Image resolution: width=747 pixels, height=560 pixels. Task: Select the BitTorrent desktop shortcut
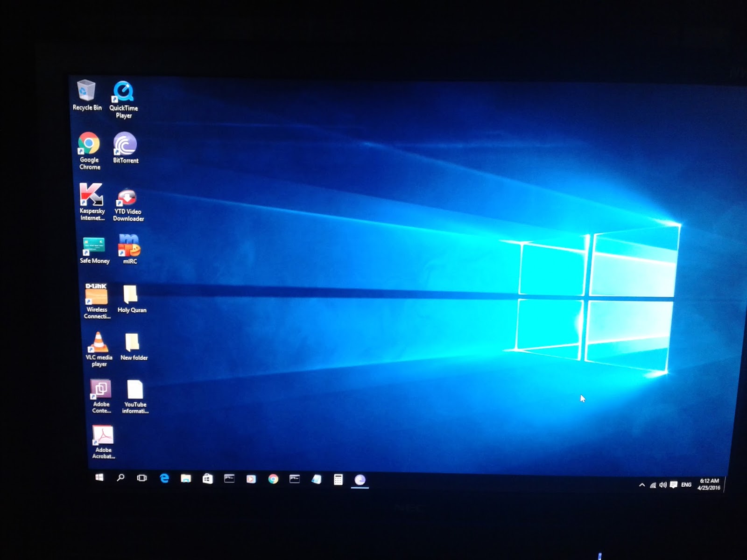point(126,148)
